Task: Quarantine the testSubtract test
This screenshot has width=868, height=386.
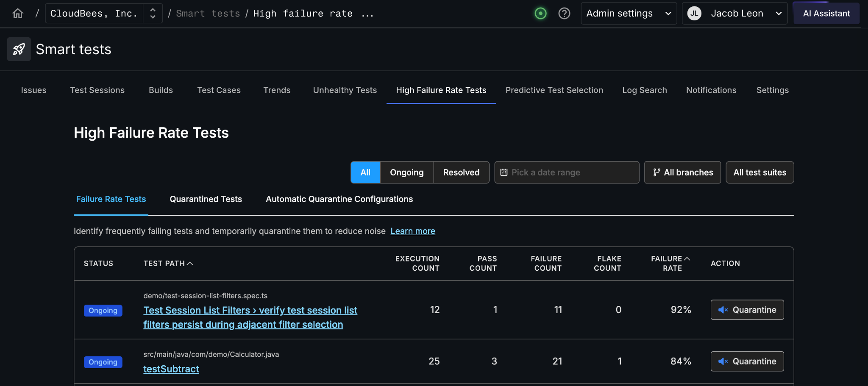Action: click(747, 361)
